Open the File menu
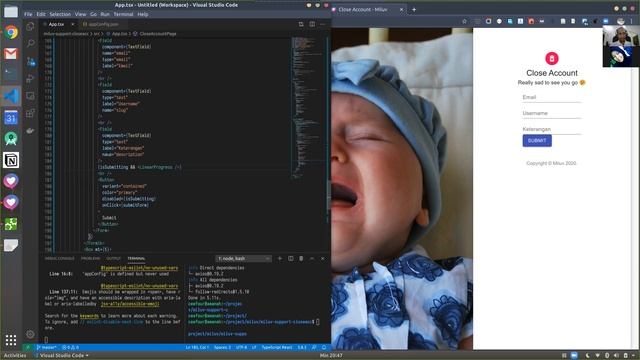 (x=28, y=14)
